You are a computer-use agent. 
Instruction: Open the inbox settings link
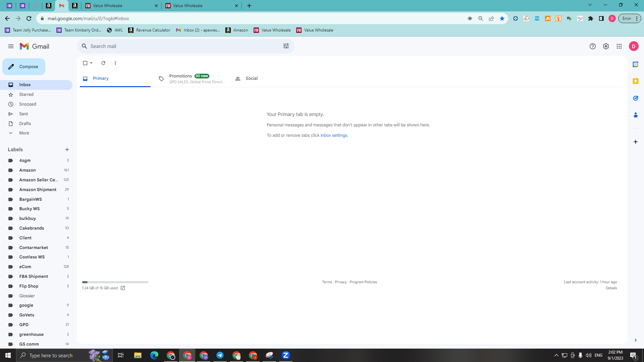click(x=334, y=135)
